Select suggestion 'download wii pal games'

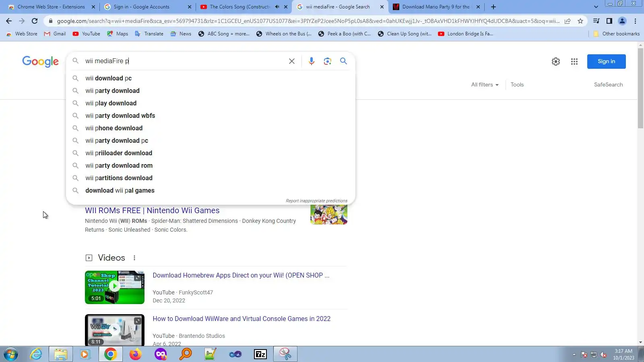(x=211, y=191)
